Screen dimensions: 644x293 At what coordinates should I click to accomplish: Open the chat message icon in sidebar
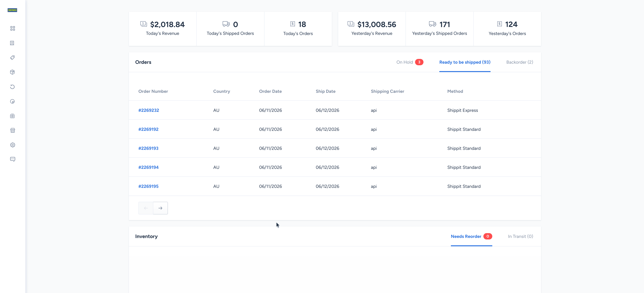tap(13, 159)
